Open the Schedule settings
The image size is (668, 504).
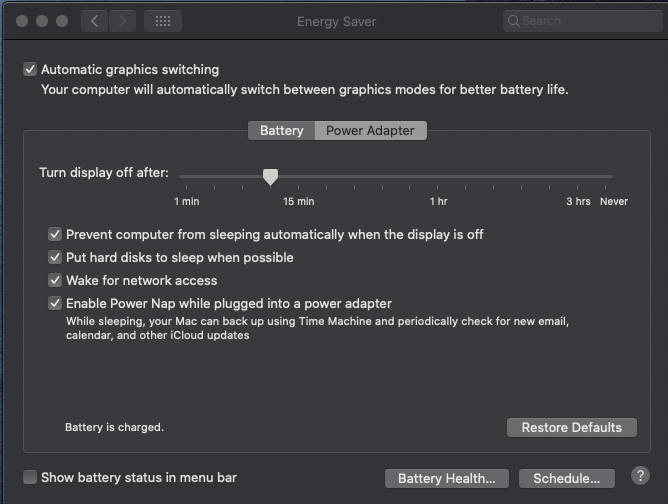point(567,478)
